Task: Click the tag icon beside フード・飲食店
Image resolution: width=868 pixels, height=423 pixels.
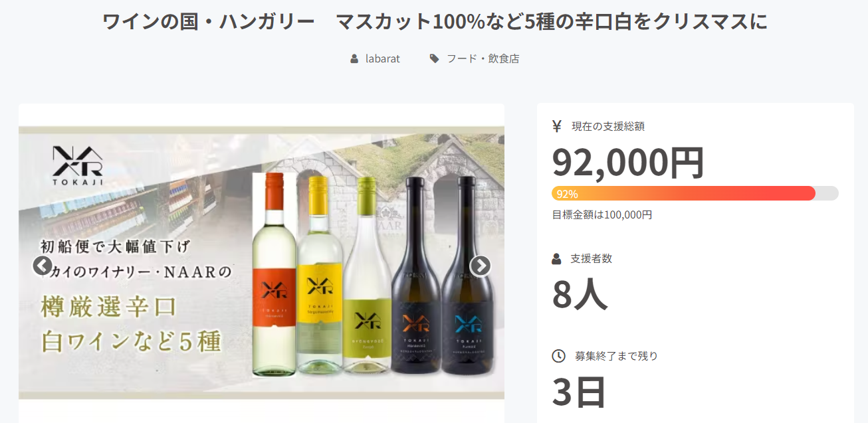Action: (434, 58)
